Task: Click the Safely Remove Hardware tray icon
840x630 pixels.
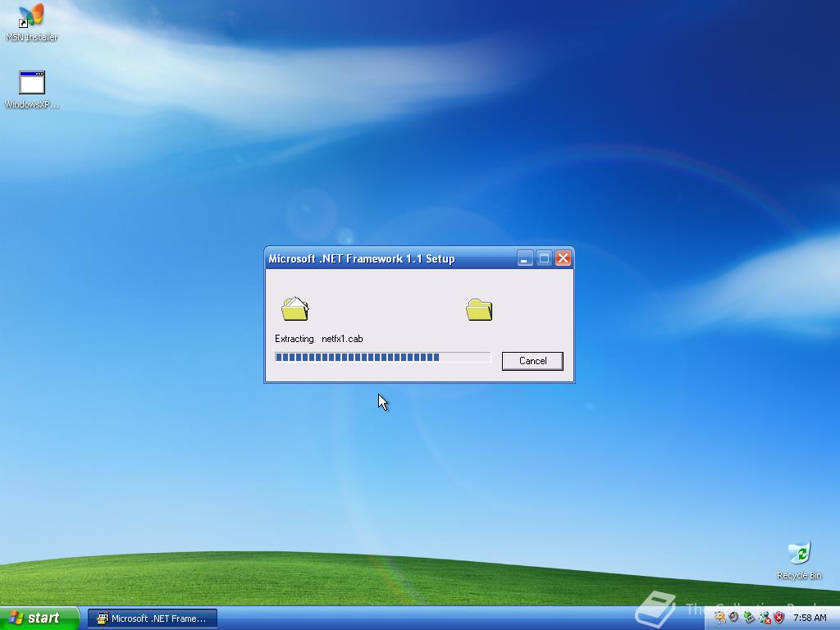Action: (x=749, y=618)
